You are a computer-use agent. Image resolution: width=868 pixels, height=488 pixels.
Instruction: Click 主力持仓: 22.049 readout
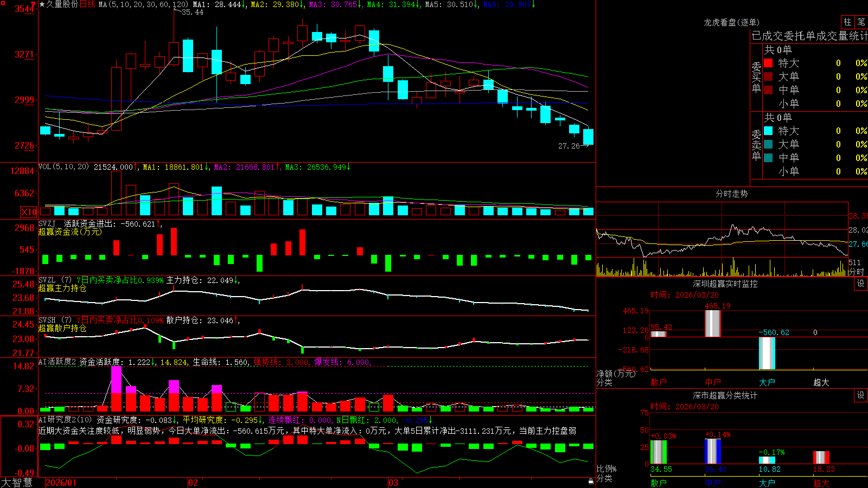(x=200, y=280)
